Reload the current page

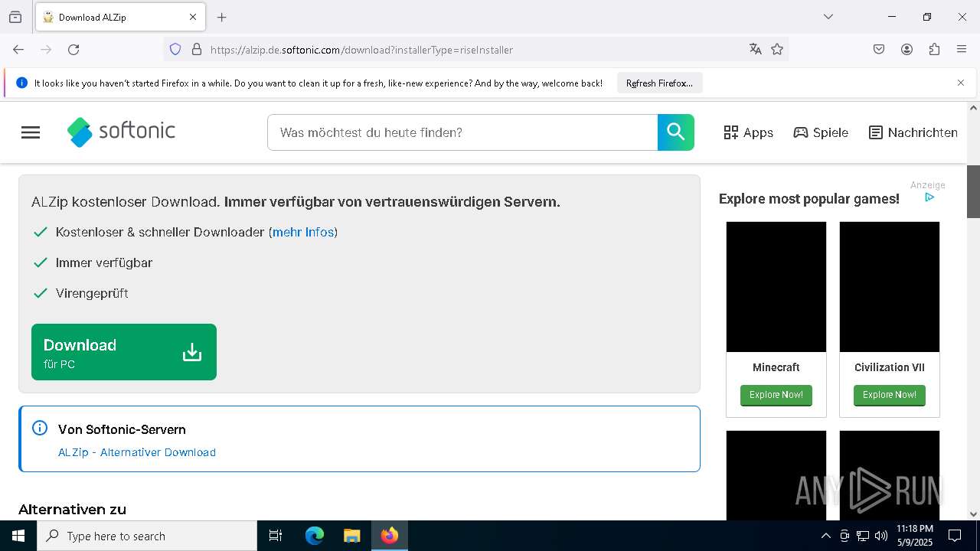[73, 50]
